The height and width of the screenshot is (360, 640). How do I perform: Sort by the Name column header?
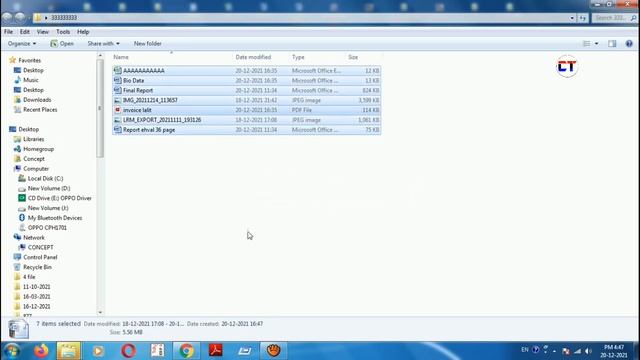[x=121, y=57]
